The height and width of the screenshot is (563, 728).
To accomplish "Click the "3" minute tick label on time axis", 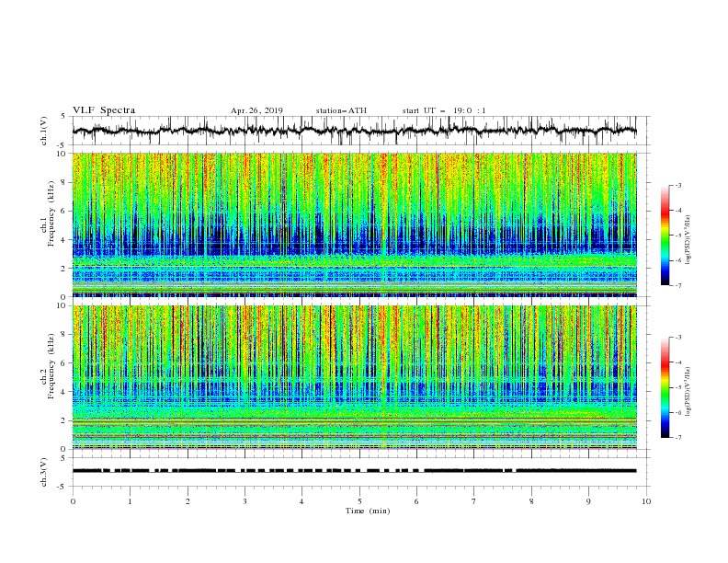I will pyautogui.click(x=245, y=501).
